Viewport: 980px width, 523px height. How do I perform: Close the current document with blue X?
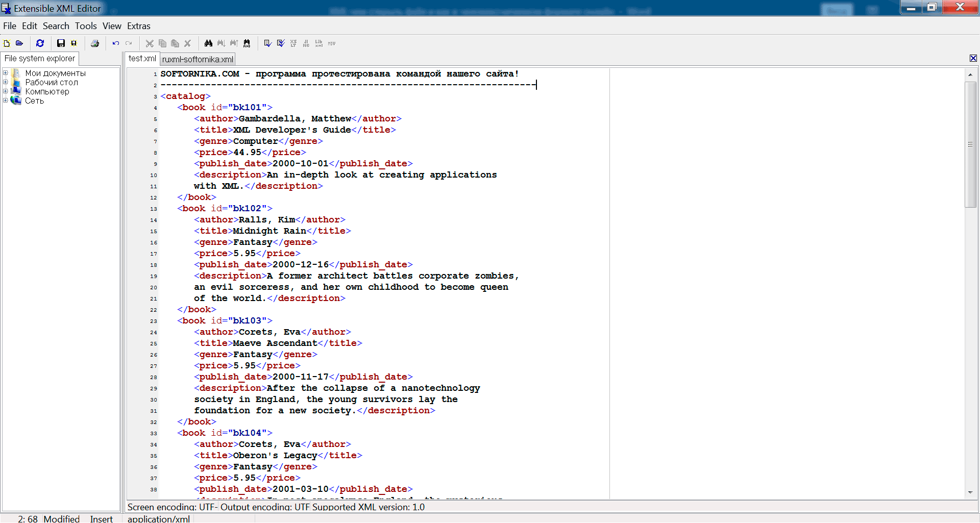(973, 59)
